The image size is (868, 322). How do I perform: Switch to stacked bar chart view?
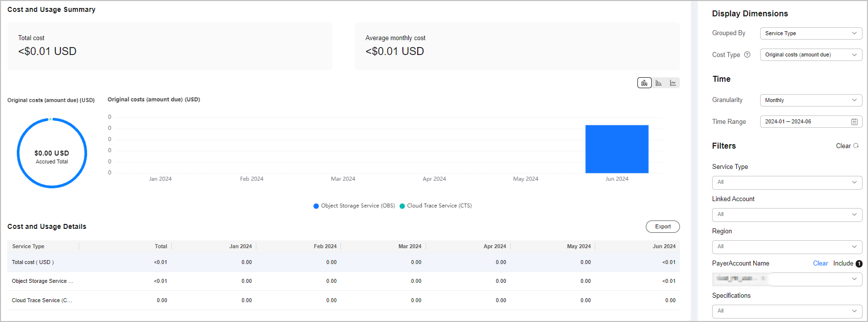click(x=644, y=83)
